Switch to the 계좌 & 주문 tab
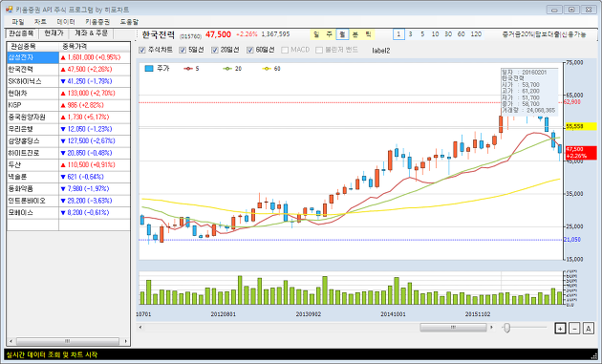Viewport: 602px width, 364px height. click(x=91, y=33)
